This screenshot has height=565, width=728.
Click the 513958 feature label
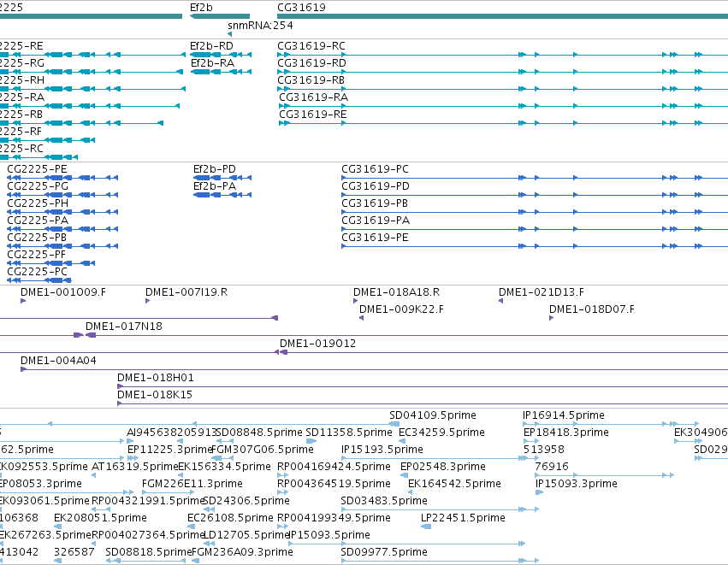pyautogui.click(x=544, y=450)
